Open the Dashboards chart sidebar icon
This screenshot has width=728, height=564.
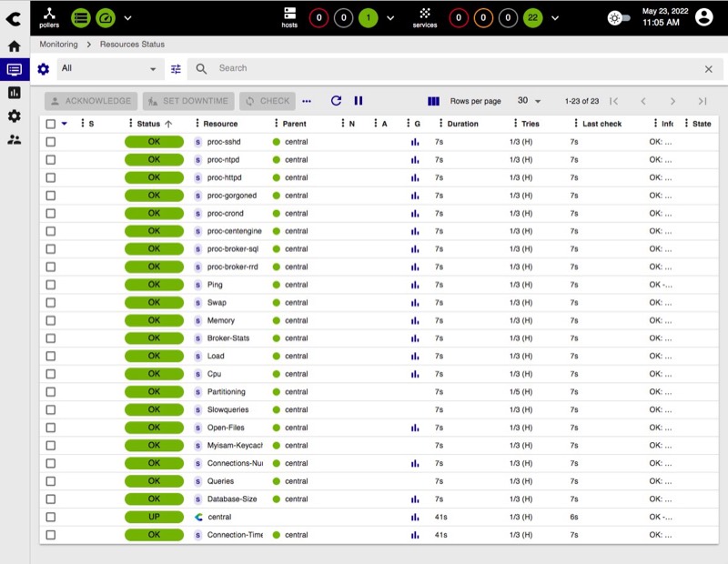pyautogui.click(x=14, y=93)
